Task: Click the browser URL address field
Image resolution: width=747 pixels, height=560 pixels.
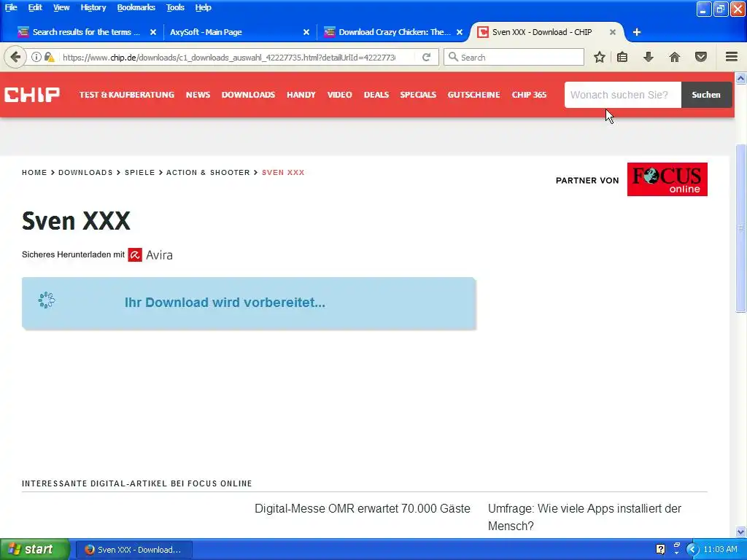Action: (x=228, y=57)
